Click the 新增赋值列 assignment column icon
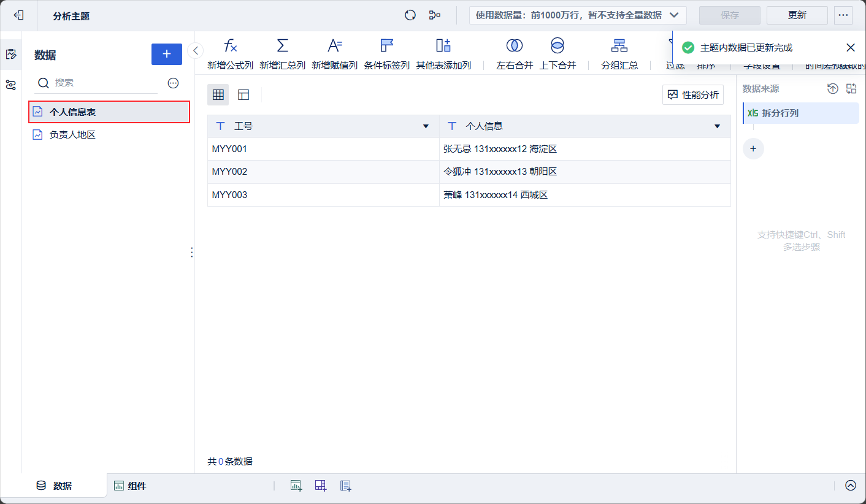Screen dimensions: 866x504 [x=335, y=53]
